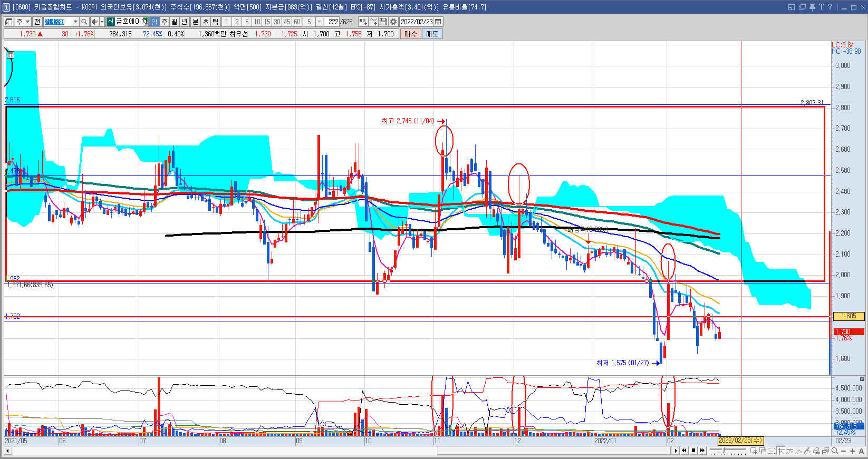This screenshot has height=459, width=868.
Task: Click the 매도 sell button
Action: 432,34
